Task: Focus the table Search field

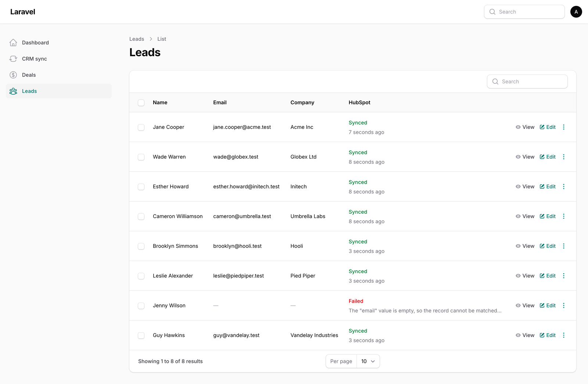Action: (527, 81)
